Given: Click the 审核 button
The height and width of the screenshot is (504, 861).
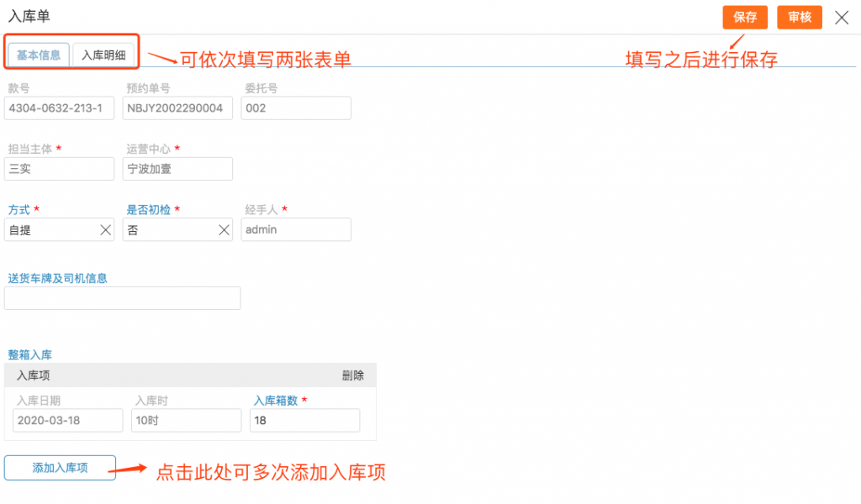Looking at the screenshot, I should (800, 18).
